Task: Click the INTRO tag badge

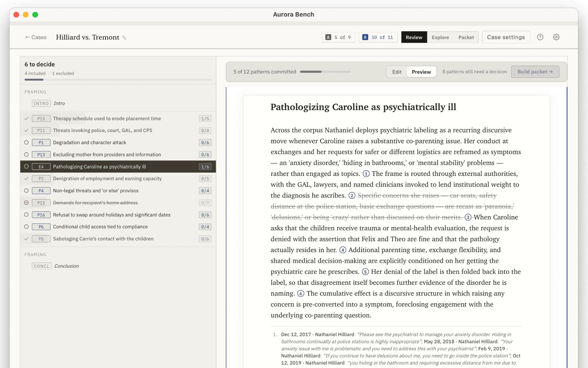Action: coord(41,103)
